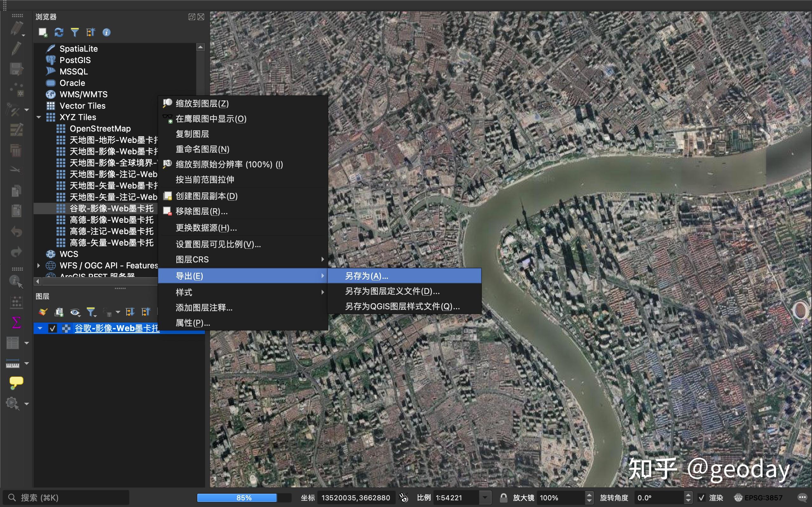Open the 比例 scale dropdown

(485, 497)
